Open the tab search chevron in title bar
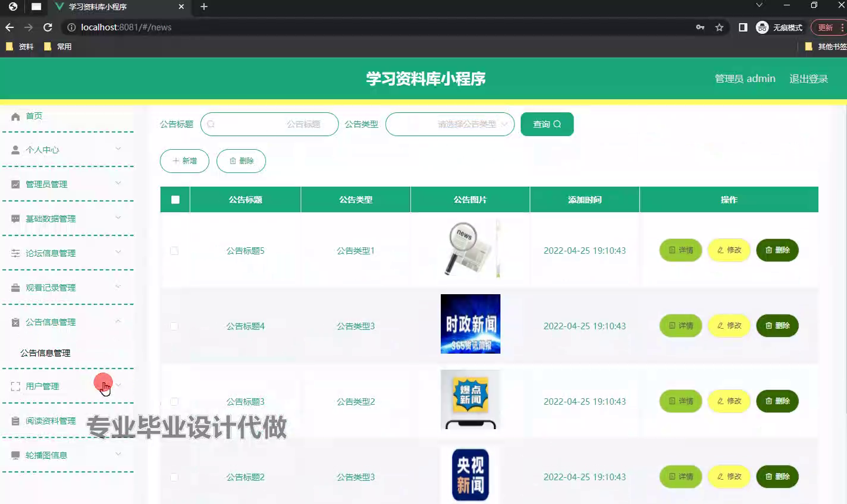This screenshot has width=847, height=504. click(759, 5)
